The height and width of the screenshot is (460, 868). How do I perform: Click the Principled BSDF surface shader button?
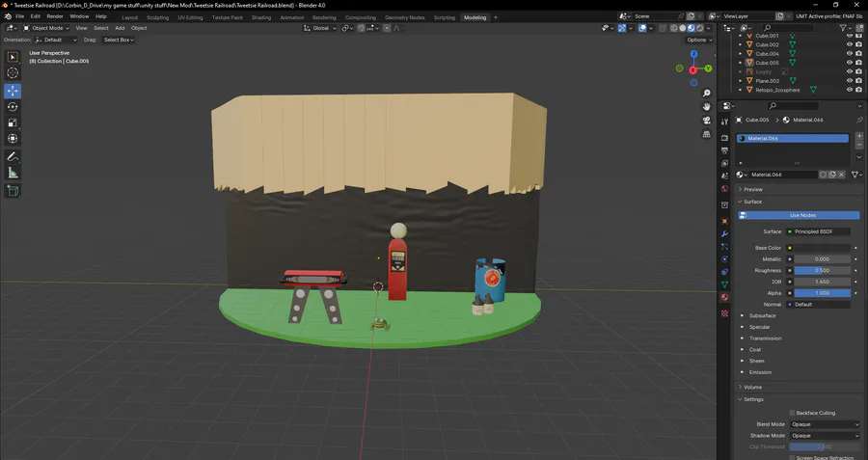tap(819, 231)
